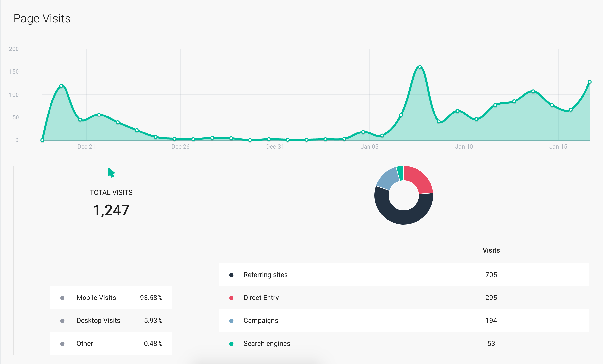Screen dimensions: 603x364
Task: Click the last data point at chart's right edge
Action: [589, 82]
